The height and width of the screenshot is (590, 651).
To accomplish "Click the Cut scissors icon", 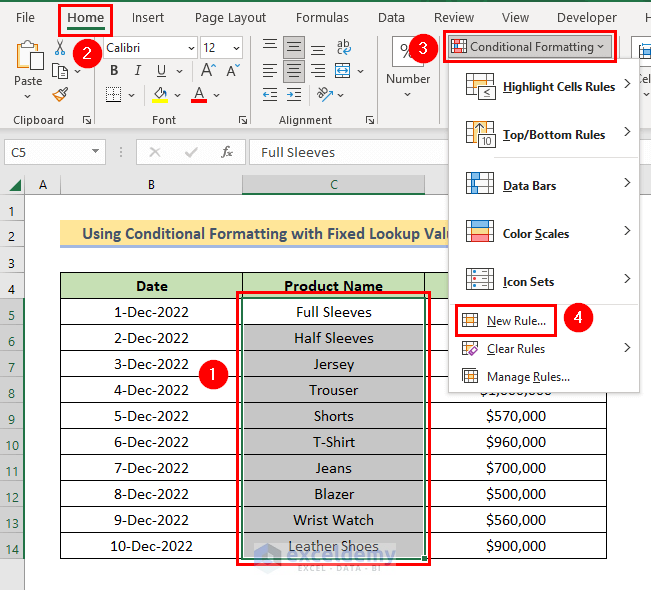I will 60,47.
